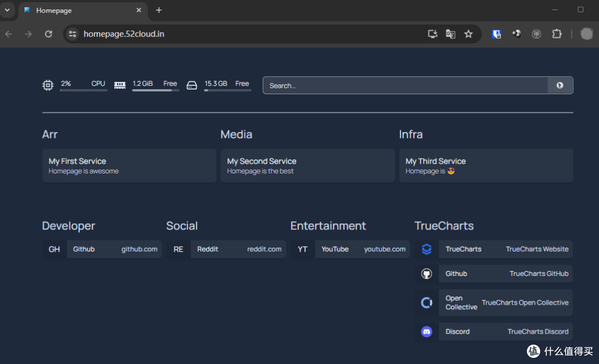Click the 15.3 GB free disk bar
Screen dimensions: 599x364
tap(228, 90)
